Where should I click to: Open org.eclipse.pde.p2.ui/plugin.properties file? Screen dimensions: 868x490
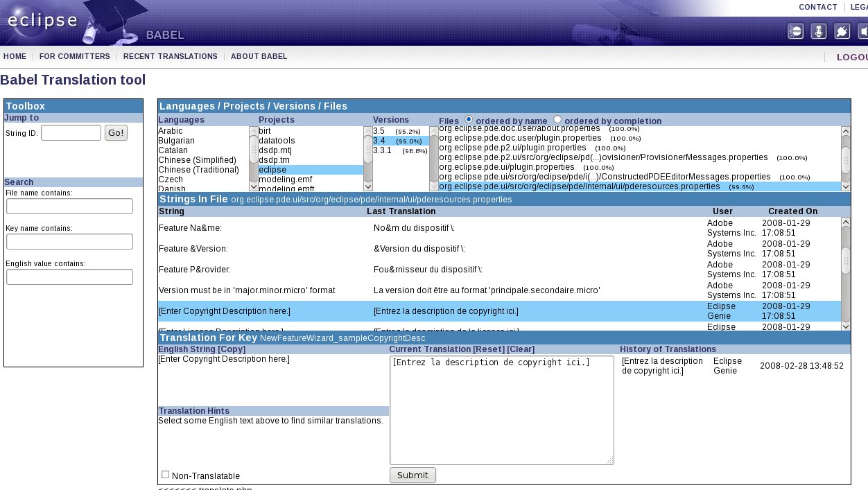639,148
